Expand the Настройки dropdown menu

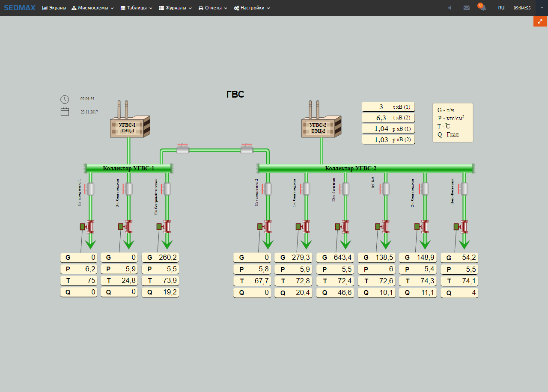tap(252, 8)
